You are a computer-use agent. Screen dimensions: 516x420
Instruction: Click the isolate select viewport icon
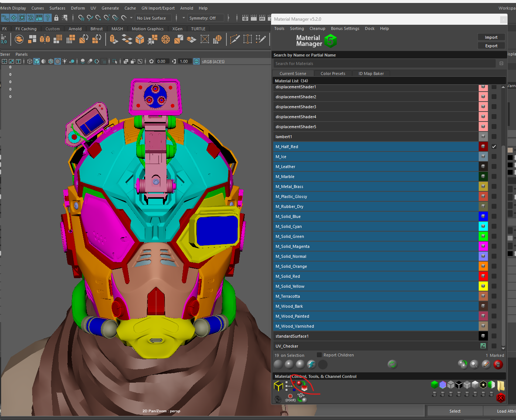115,61
